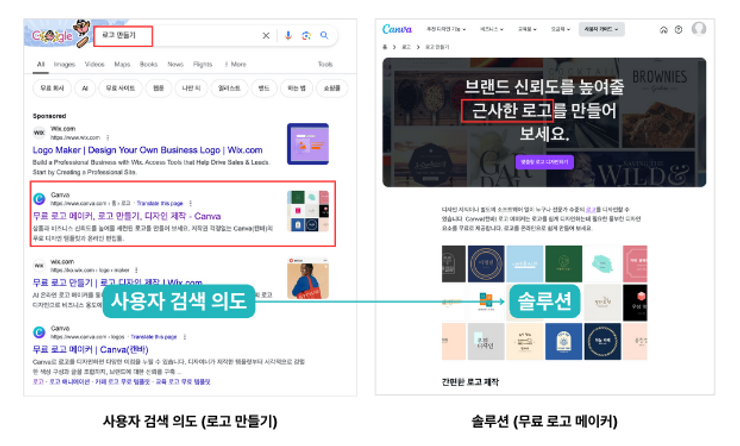Go to the News tab
This screenshot has height=446, width=740.
(175, 64)
